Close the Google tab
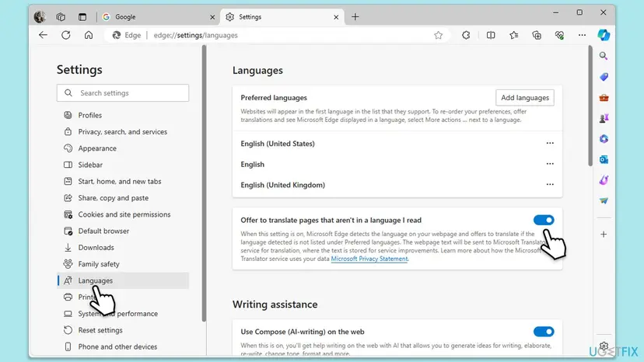The width and height of the screenshot is (644, 362). coord(212,17)
